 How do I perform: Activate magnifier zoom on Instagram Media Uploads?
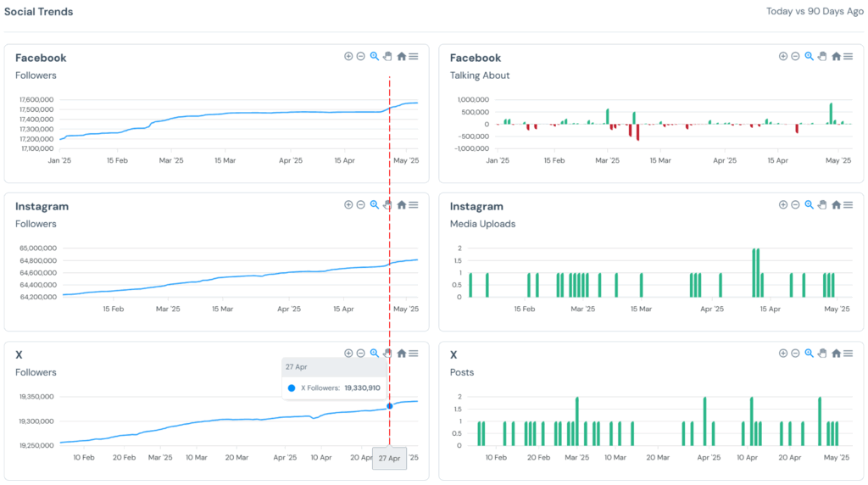(810, 205)
